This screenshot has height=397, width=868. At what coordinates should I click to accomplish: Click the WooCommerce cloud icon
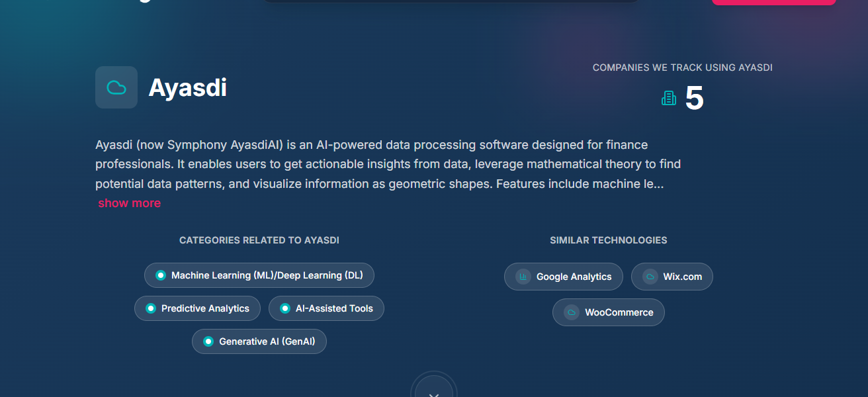tap(572, 312)
